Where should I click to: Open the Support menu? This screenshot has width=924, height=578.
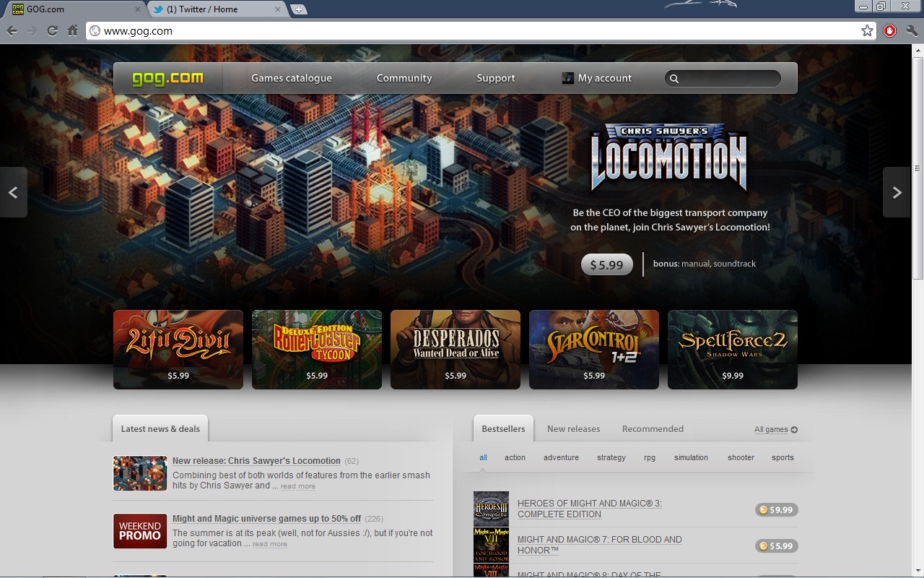pyautogui.click(x=496, y=78)
